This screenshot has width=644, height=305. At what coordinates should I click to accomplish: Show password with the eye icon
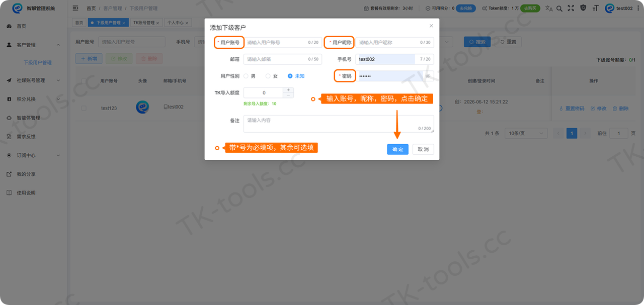428,76
